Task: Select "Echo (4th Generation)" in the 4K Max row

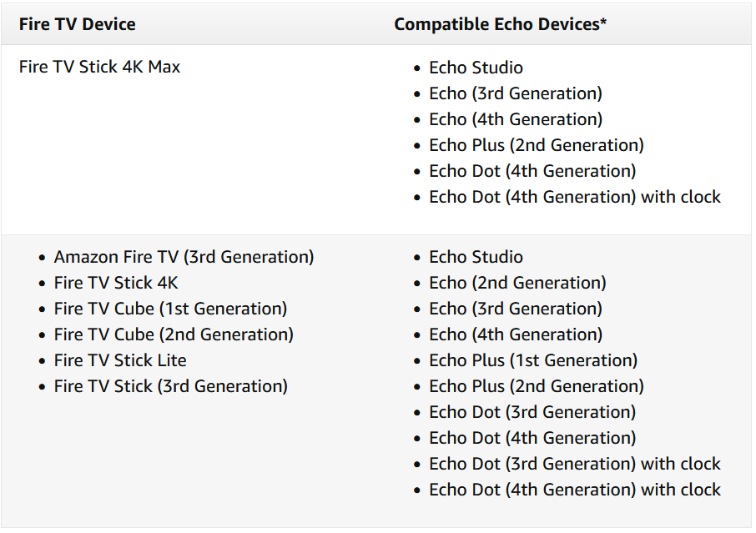Action: tap(516, 119)
